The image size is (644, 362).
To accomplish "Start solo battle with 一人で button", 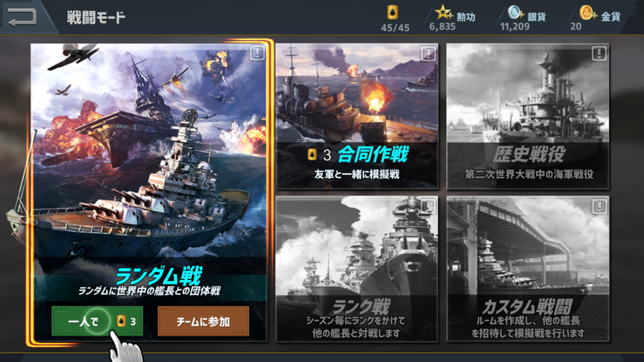I will [x=97, y=321].
